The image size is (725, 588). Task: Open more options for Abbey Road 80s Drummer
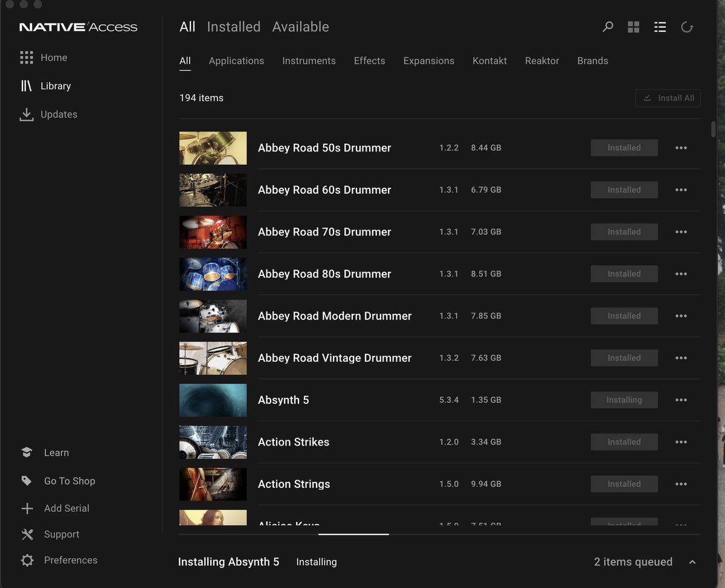pos(681,273)
